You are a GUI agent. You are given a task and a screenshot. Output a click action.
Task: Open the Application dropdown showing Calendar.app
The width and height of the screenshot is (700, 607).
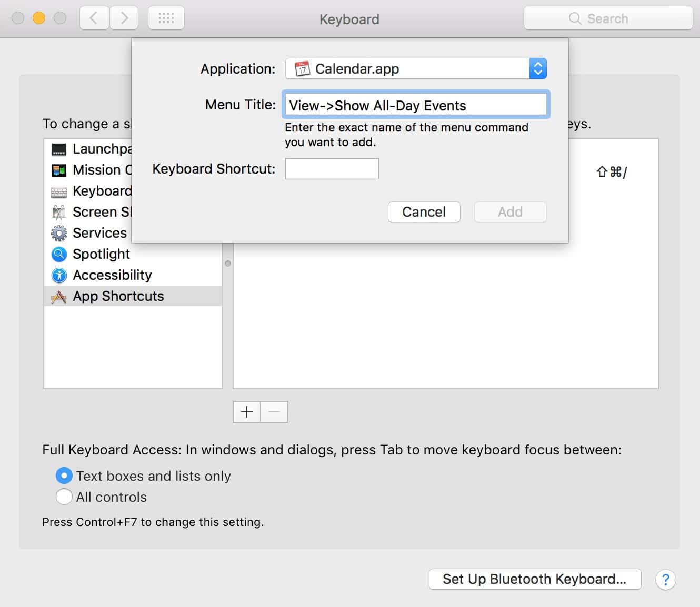(416, 69)
